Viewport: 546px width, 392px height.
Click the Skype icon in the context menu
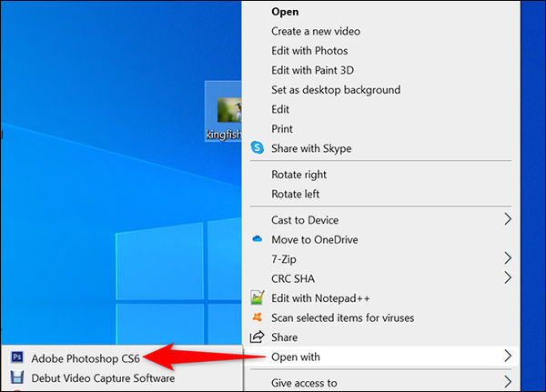[258, 148]
